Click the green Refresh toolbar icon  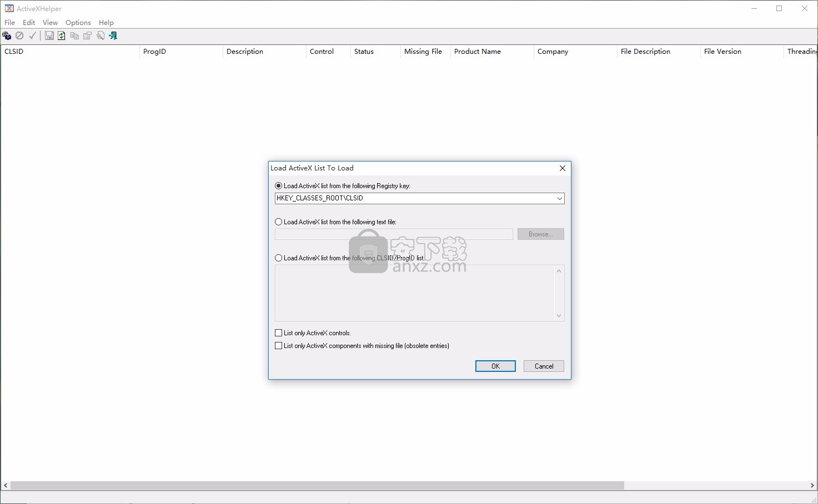tap(62, 36)
